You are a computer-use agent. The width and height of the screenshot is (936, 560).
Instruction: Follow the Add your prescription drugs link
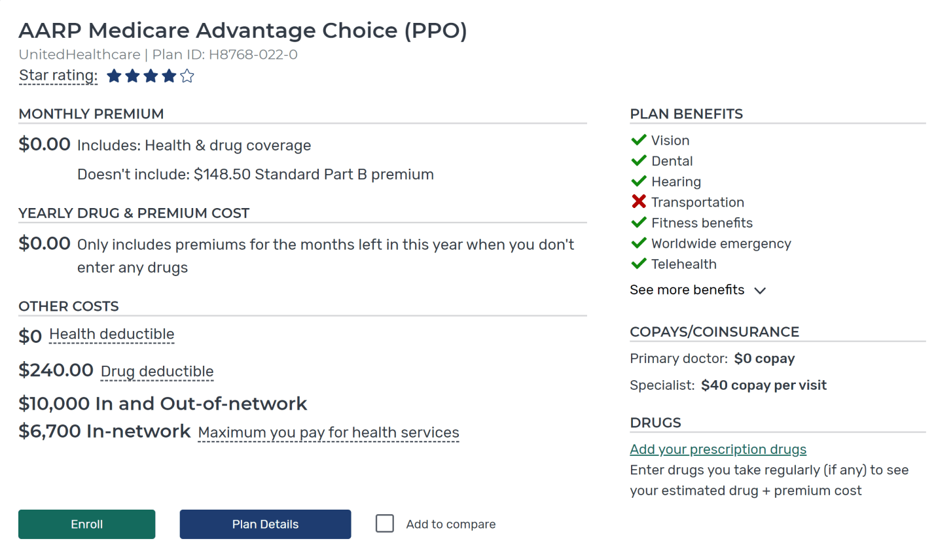click(718, 449)
